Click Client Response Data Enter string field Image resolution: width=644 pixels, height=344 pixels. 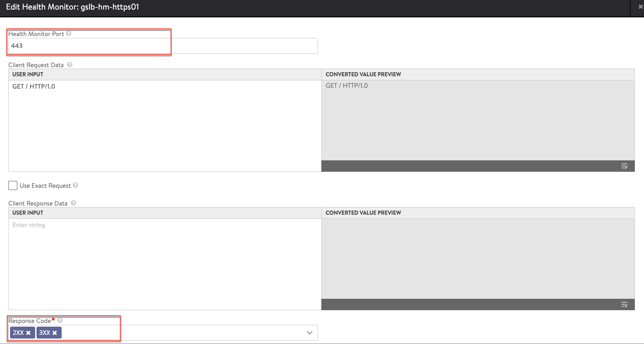164,264
